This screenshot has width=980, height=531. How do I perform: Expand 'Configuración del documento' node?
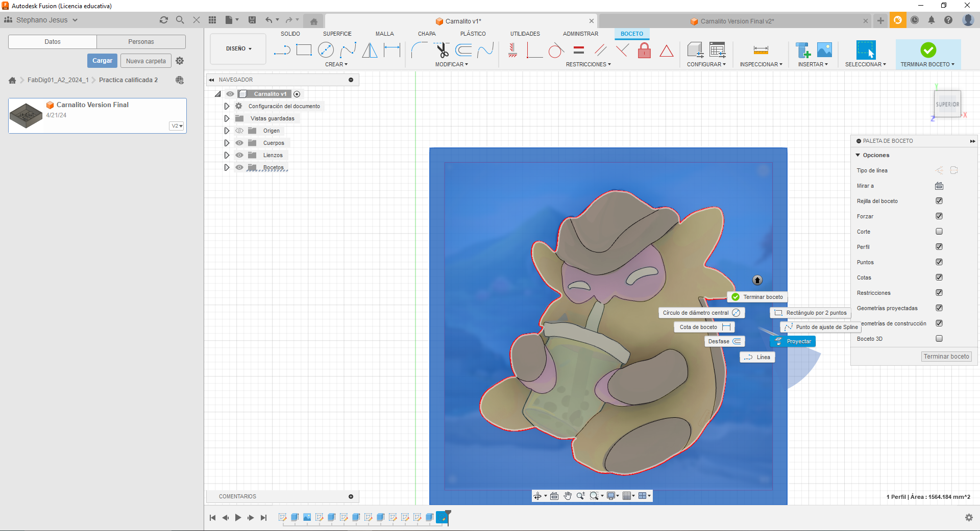coord(227,106)
